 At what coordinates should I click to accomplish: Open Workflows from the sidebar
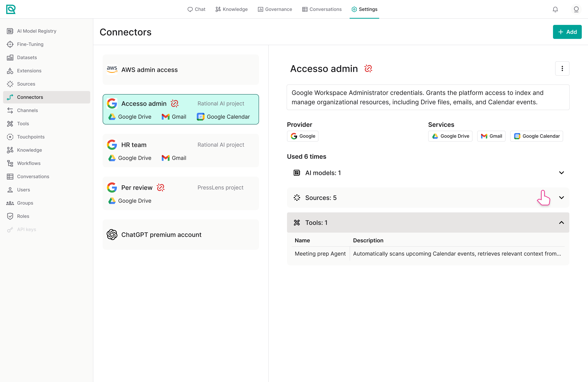(29, 163)
